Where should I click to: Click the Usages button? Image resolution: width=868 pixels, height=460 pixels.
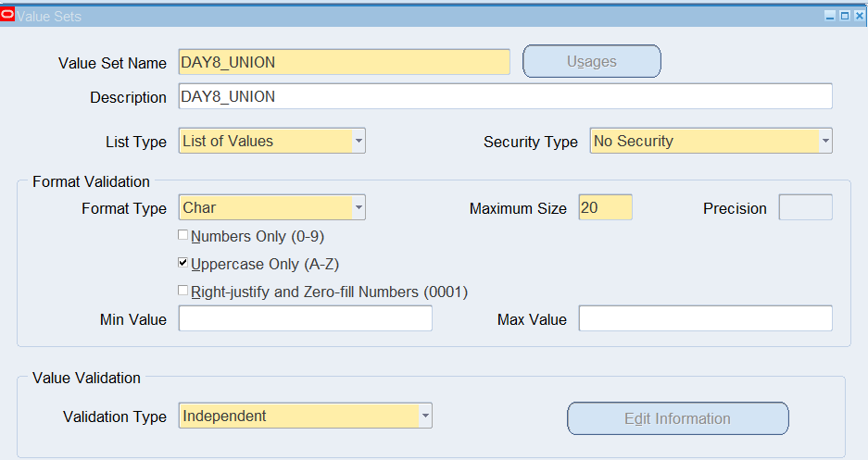[592, 61]
